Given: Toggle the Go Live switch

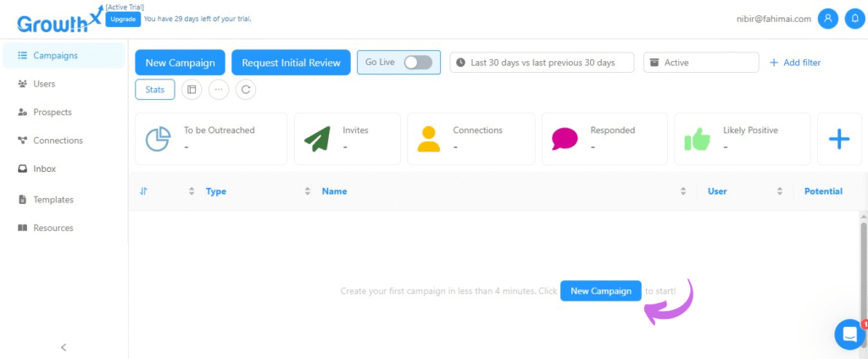Looking at the screenshot, I should pos(418,63).
